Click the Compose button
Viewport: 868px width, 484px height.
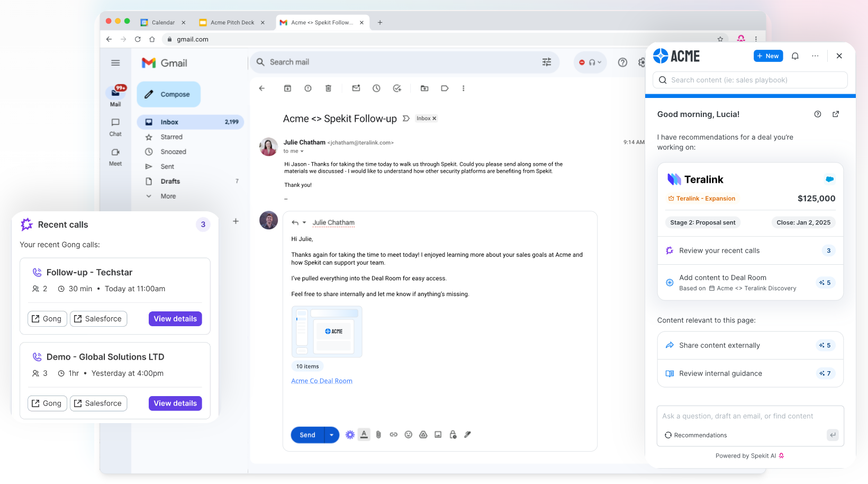pos(169,94)
